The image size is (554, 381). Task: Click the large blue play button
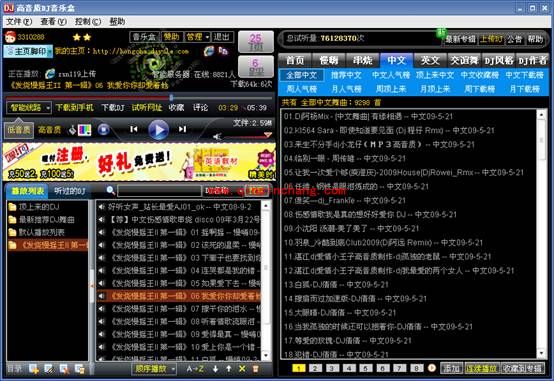[x=158, y=130]
